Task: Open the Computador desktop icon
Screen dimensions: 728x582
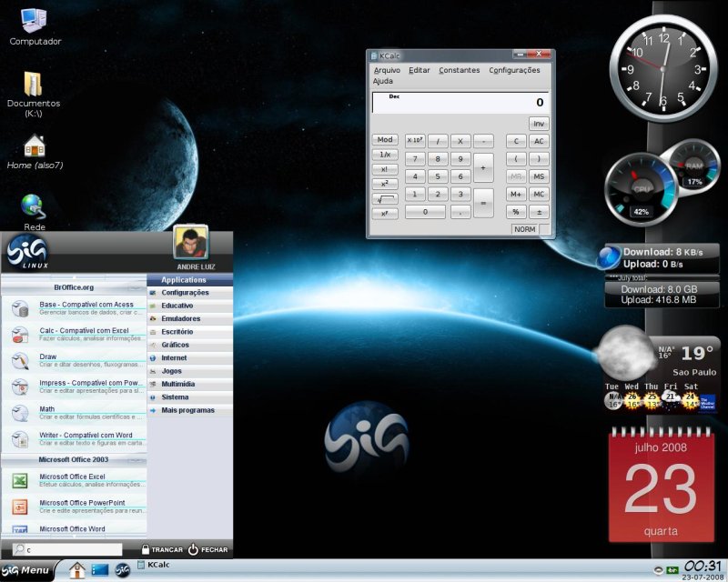Action: coord(34,21)
